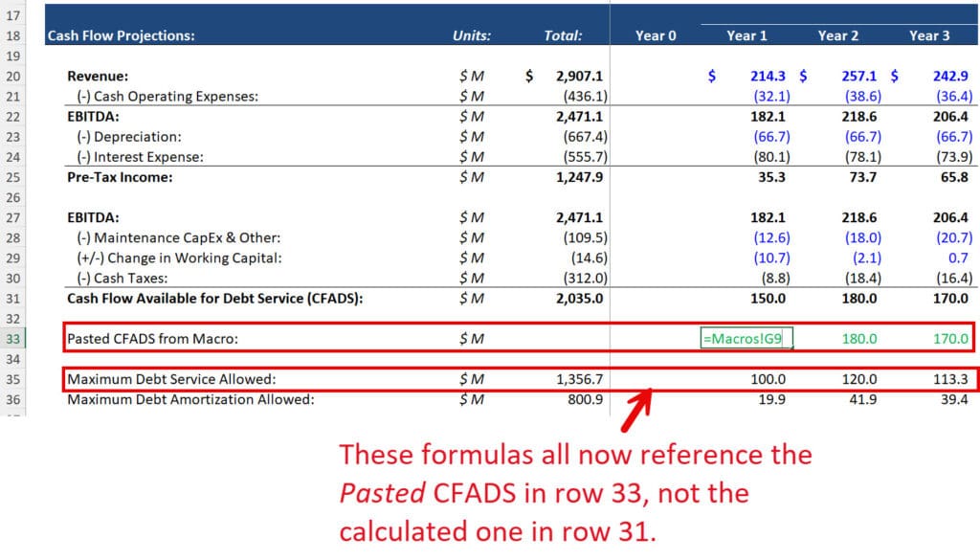980x560 pixels.
Task: Select the Year 3 column header
Action: [930, 35]
